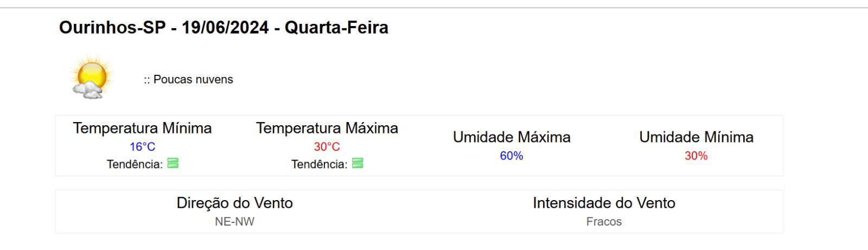
Task: Click the Intensidade do Vento heading
Action: click(x=604, y=203)
